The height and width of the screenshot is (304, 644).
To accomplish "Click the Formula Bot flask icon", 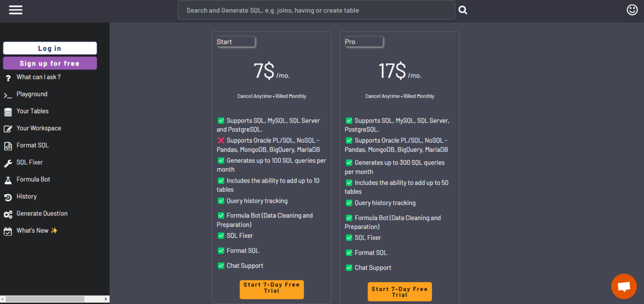I will pyautogui.click(x=8, y=180).
